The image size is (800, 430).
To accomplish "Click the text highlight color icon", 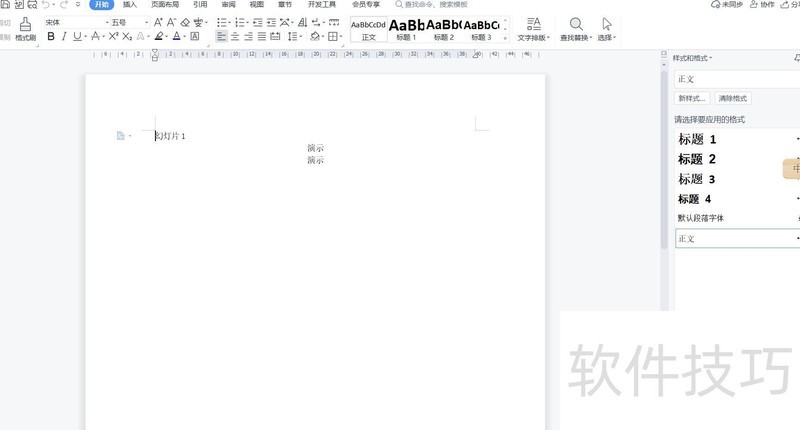I will tap(159, 36).
